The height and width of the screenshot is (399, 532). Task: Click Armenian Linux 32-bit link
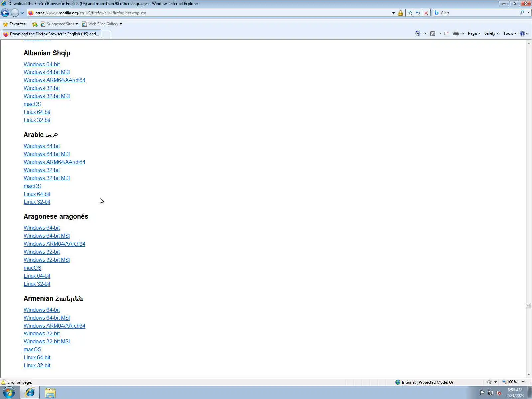coord(37,366)
